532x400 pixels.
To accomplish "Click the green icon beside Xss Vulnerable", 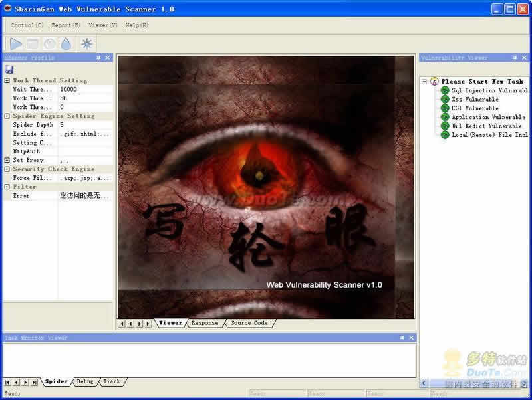I will click(x=445, y=99).
